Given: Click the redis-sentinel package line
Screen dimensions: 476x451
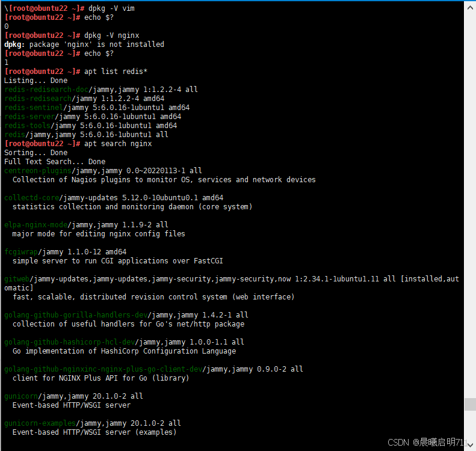Looking at the screenshot, I should (x=97, y=108).
